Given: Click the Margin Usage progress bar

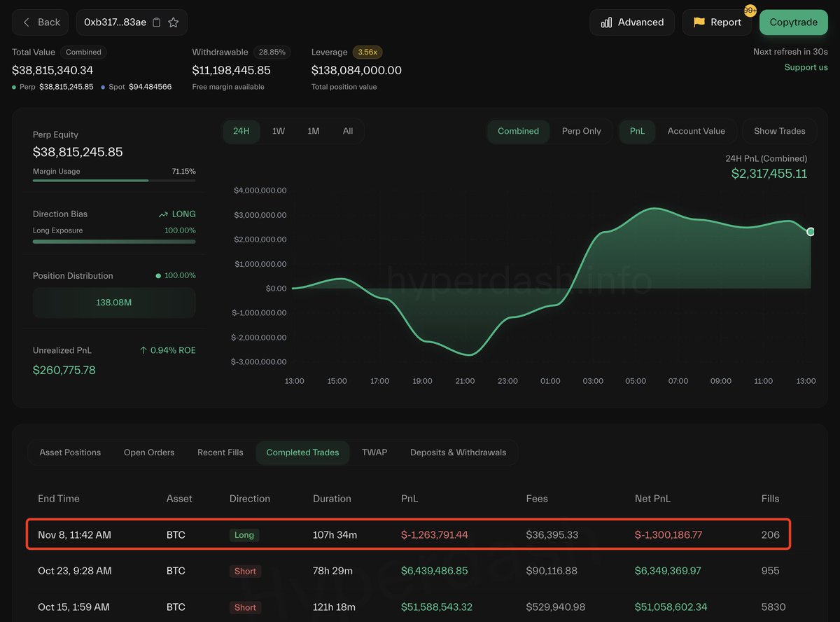Looking at the screenshot, I should pyautogui.click(x=114, y=181).
